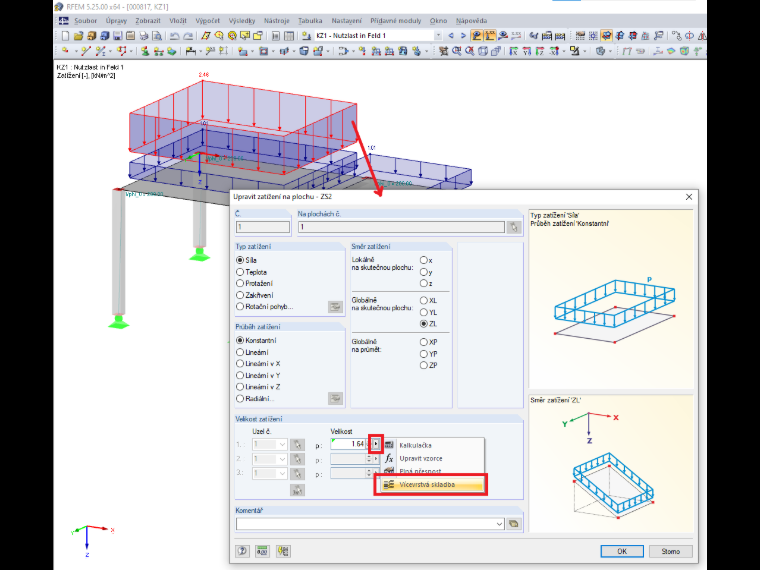Expand the Komentář combo box
Viewport: 760px width, 570px height.
[499, 523]
